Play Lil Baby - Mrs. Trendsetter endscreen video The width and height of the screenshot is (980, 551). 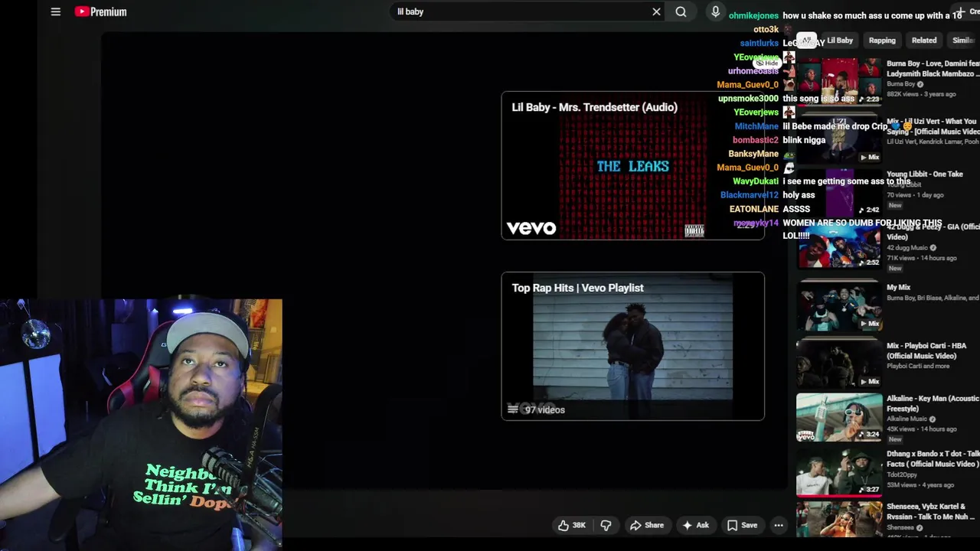632,165
